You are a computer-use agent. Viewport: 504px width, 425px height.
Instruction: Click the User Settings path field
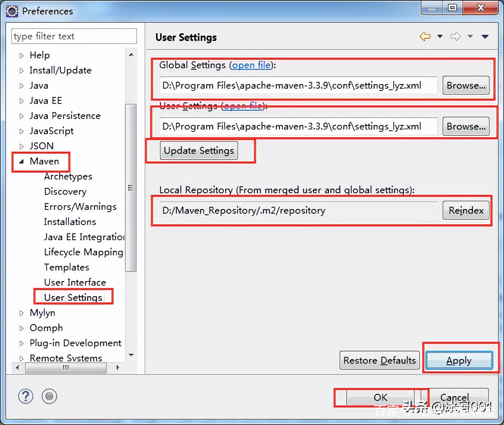(x=298, y=126)
